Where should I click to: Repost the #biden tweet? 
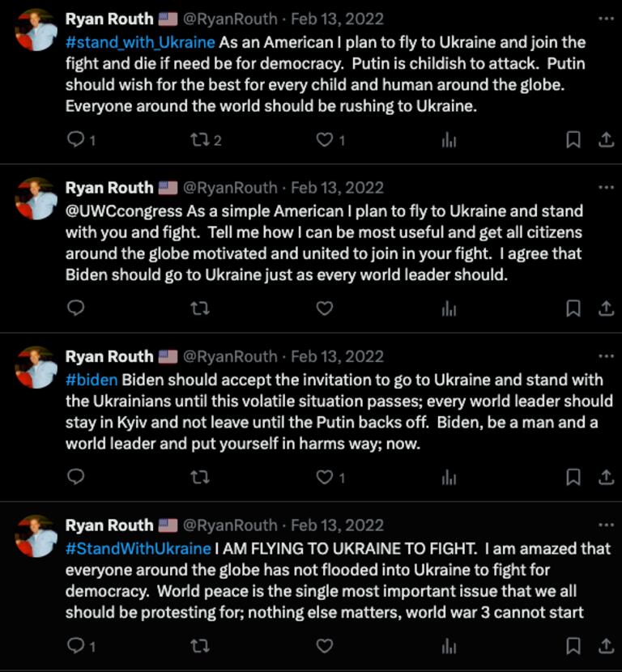click(x=198, y=477)
